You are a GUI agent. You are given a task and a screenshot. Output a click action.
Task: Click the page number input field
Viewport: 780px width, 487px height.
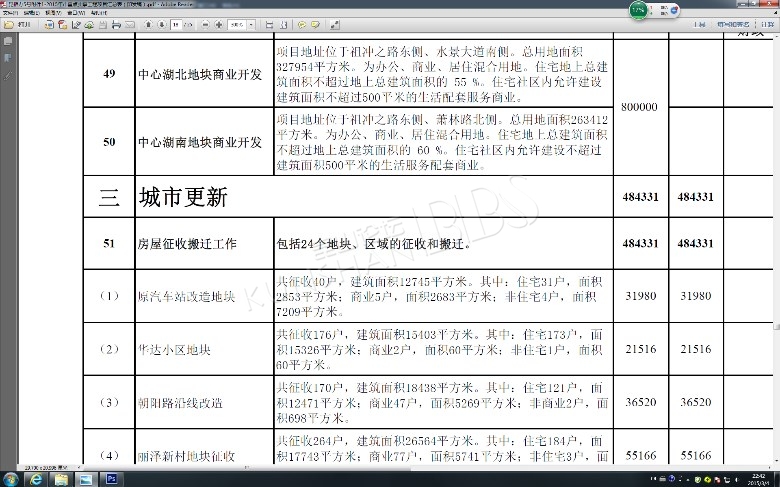click(176, 24)
